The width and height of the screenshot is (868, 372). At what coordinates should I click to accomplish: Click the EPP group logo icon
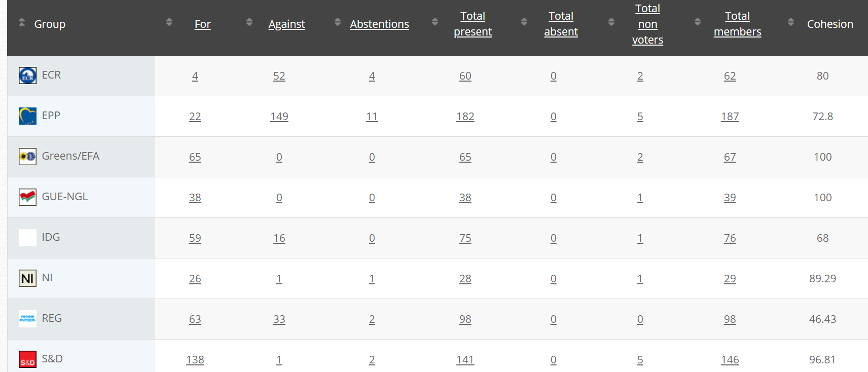[27, 116]
